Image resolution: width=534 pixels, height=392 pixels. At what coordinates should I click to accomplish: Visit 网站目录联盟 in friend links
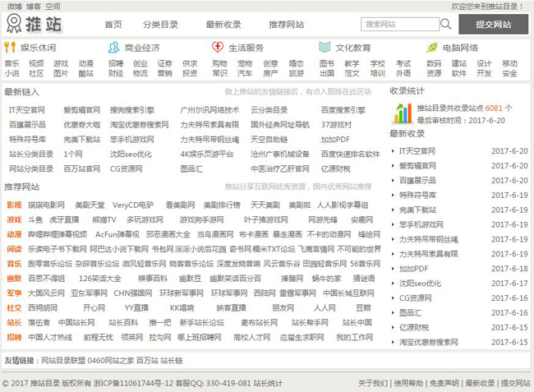pyautogui.click(x=62, y=360)
